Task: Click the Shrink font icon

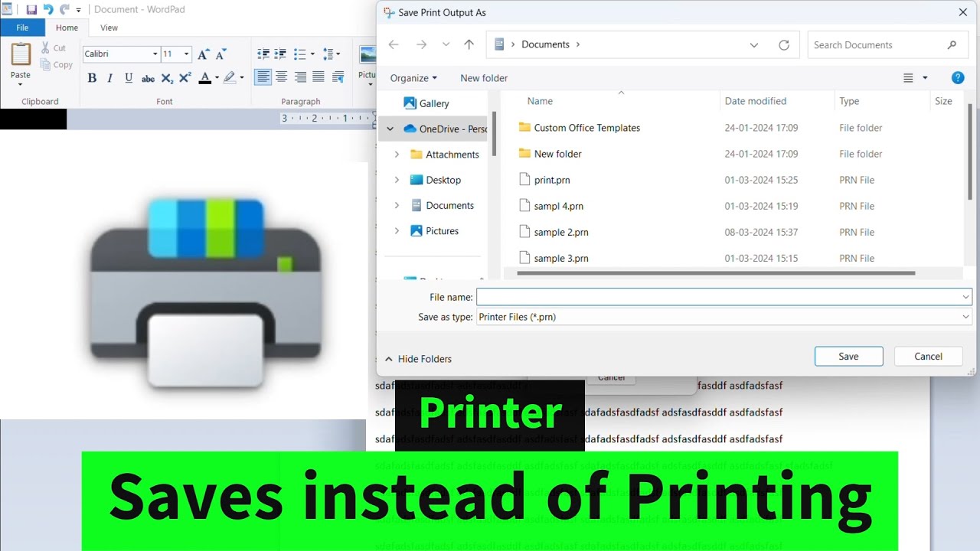Action: pyautogui.click(x=220, y=54)
